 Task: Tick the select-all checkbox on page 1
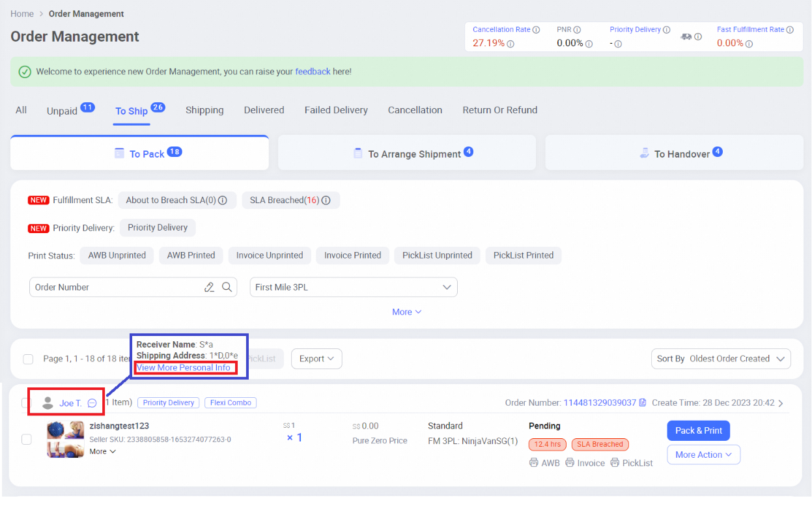[28, 359]
